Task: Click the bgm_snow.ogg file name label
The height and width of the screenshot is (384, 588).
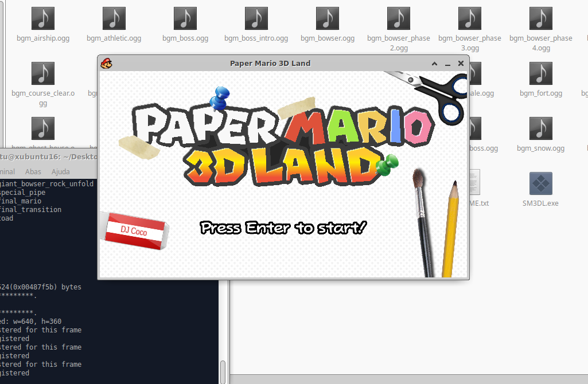Action: pyautogui.click(x=541, y=148)
